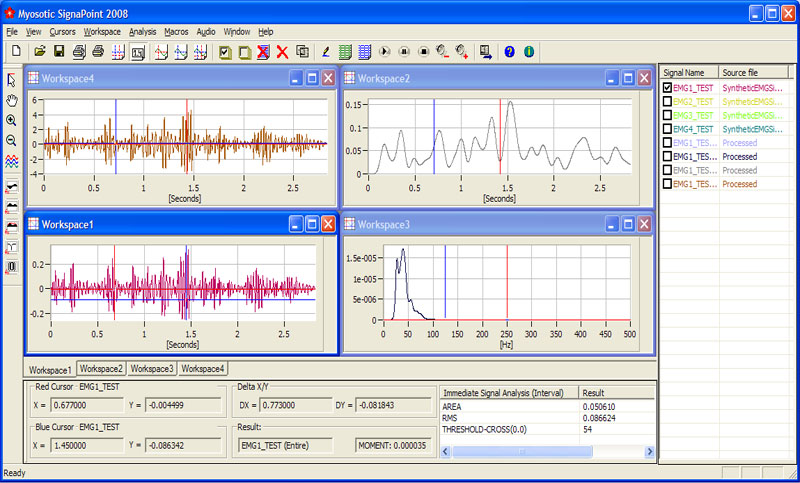Image resolution: width=800 pixels, height=483 pixels.
Task: Open a file with the folder icon
Action: [x=40, y=51]
